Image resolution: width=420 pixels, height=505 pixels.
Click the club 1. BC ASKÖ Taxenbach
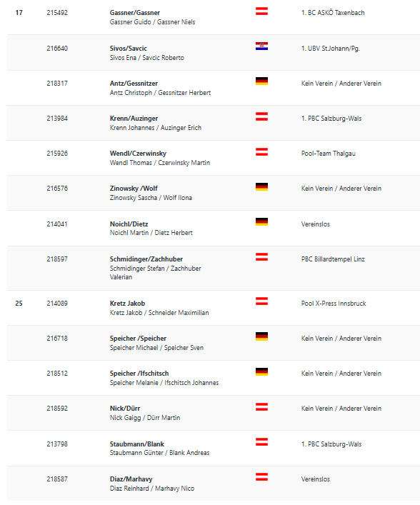coord(333,13)
